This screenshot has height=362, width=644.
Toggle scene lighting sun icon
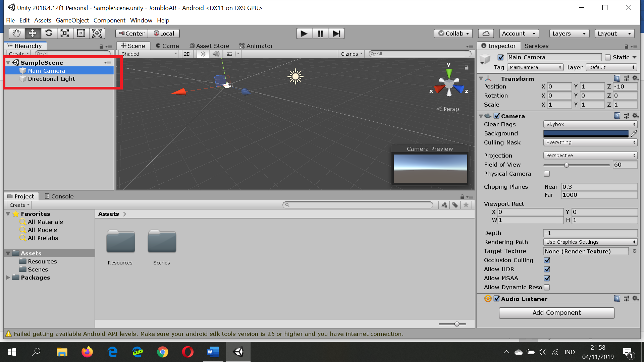pyautogui.click(x=203, y=54)
